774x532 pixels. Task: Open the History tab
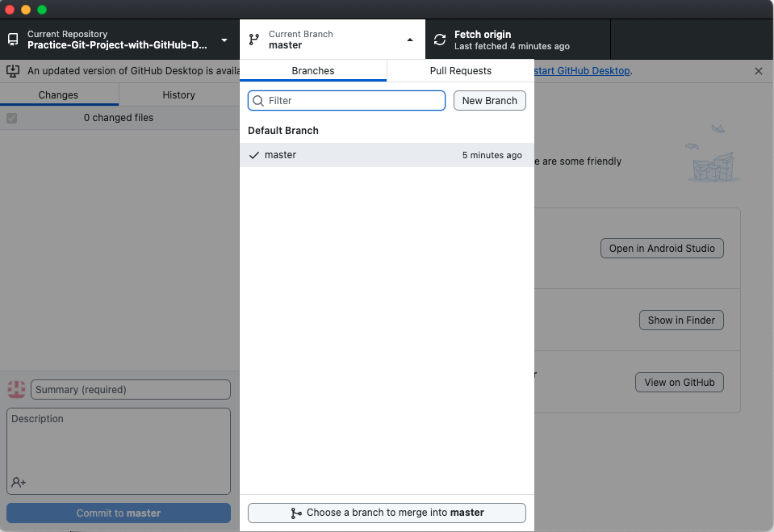pyautogui.click(x=178, y=94)
